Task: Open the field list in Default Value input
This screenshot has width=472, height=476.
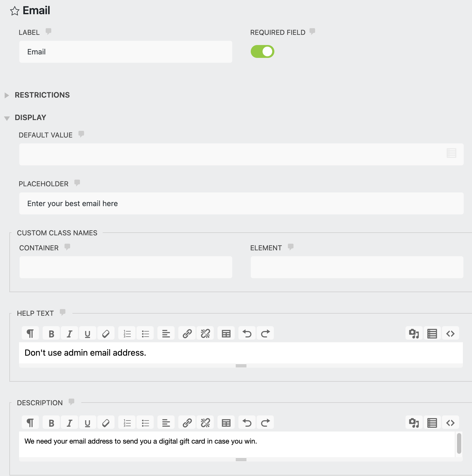Action: [x=451, y=153]
